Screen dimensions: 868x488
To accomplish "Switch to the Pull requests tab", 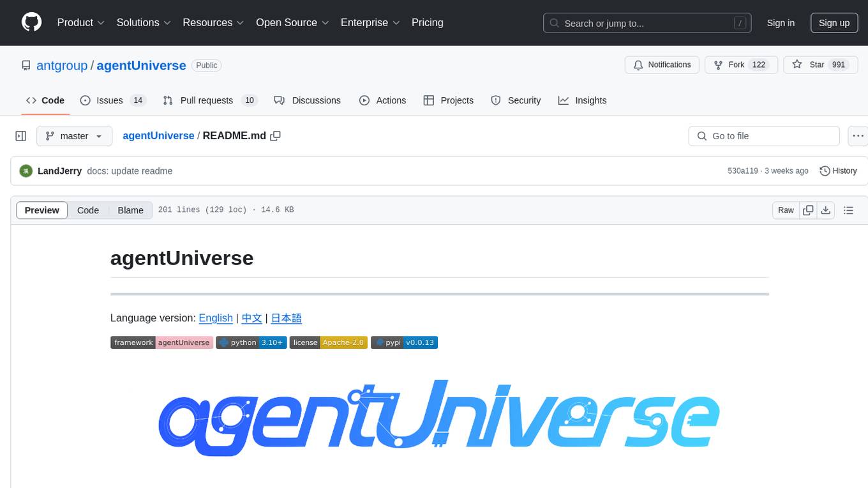I will (209, 100).
